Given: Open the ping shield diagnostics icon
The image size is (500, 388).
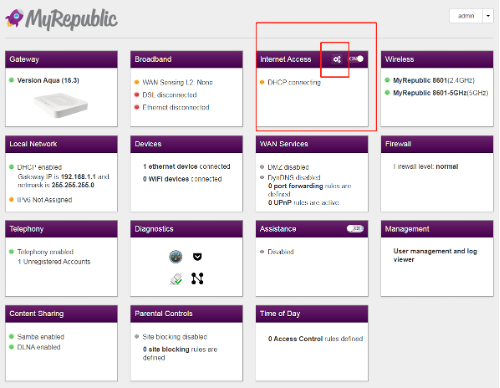Looking at the screenshot, I should (197, 257).
